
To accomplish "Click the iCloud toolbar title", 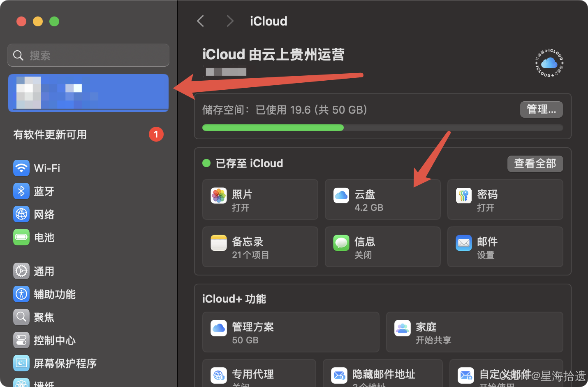I will click(x=269, y=21).
